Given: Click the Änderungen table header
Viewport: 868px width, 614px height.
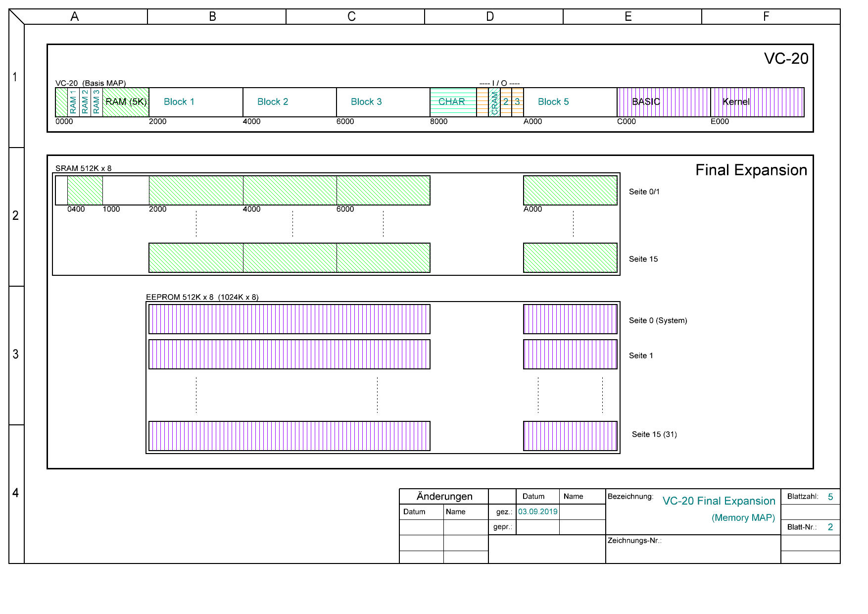Looking at the screenshot, I should (x=444, y=497).
